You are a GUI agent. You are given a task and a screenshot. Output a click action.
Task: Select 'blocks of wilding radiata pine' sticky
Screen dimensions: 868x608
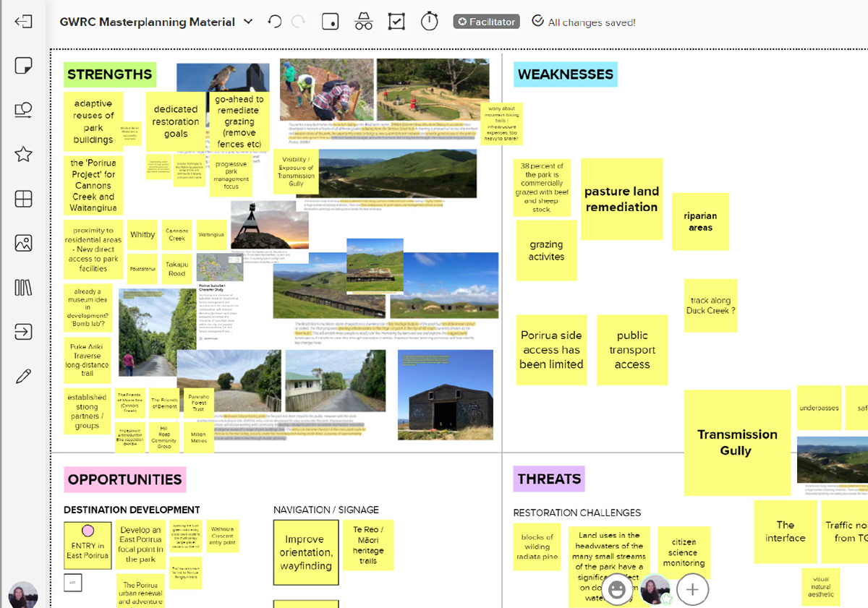pos(537,547)
